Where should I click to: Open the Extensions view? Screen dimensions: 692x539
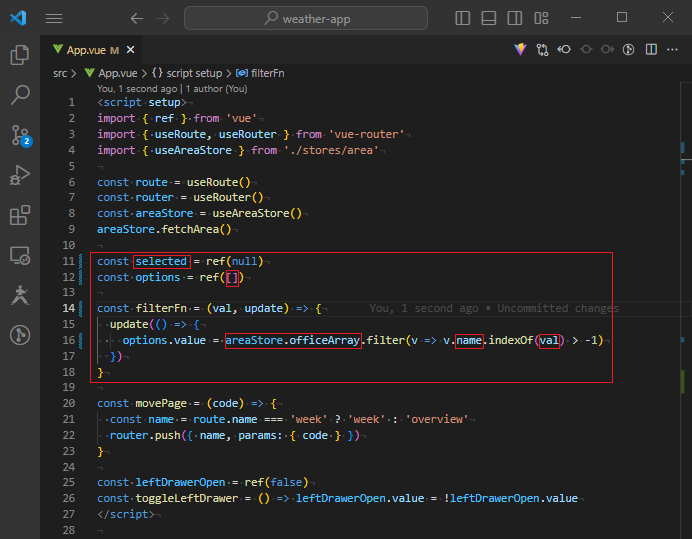pos(20,215)
